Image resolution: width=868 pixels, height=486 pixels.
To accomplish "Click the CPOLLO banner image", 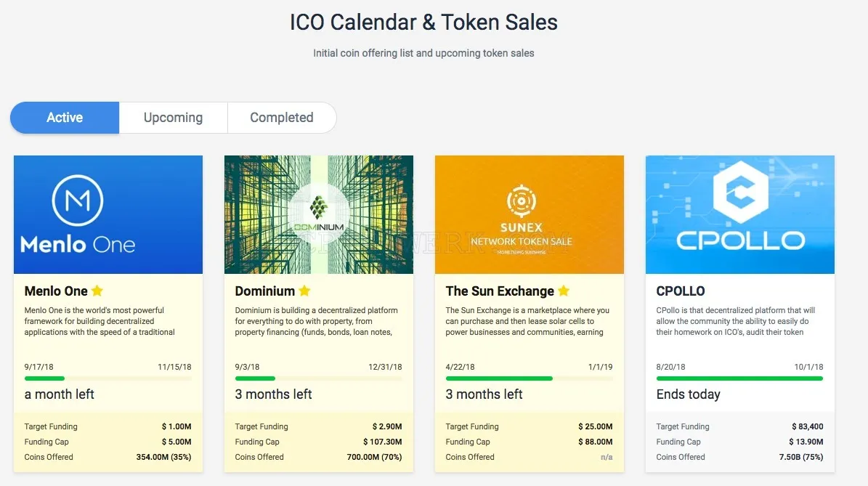I will 739,215.
